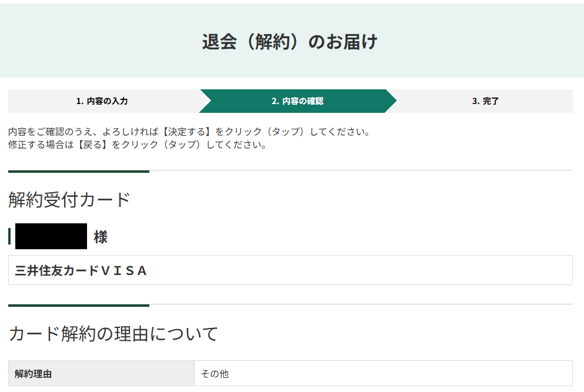The image size is (584, 392).
Task: Select the 三井住友カードＶＩＳＡ card row
Action: (290, 270)
